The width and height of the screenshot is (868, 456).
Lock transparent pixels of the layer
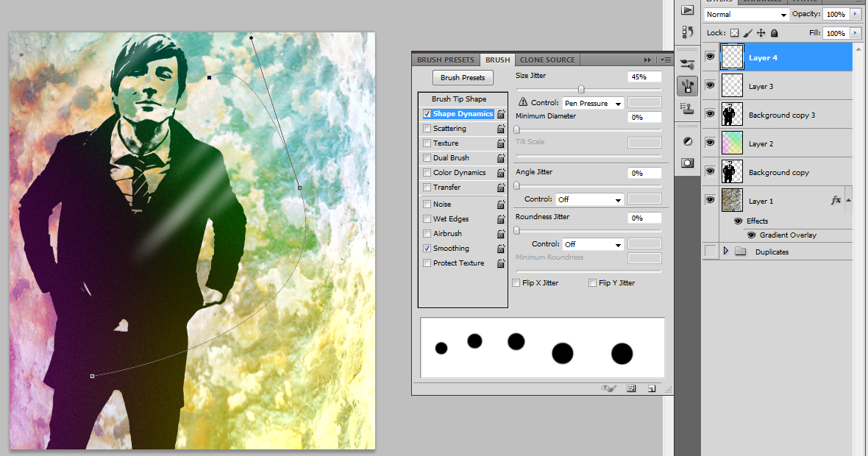[x=734, y=33]
